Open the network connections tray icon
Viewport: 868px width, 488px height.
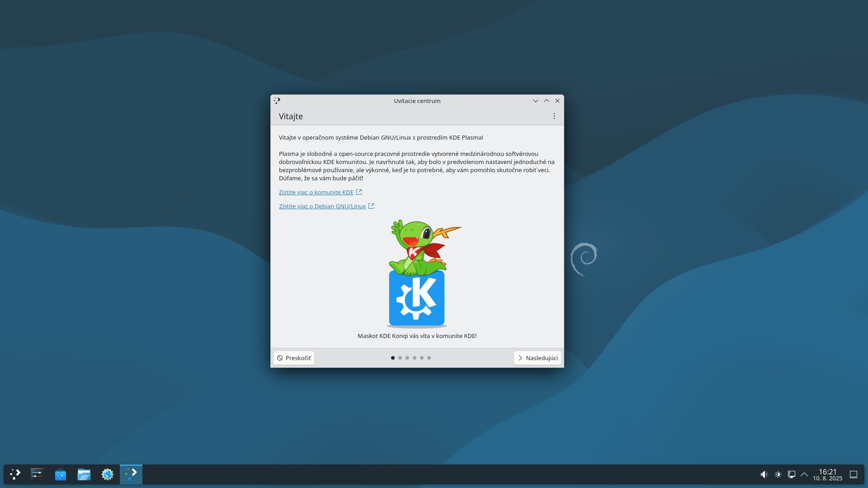click(x=792, y=474)
